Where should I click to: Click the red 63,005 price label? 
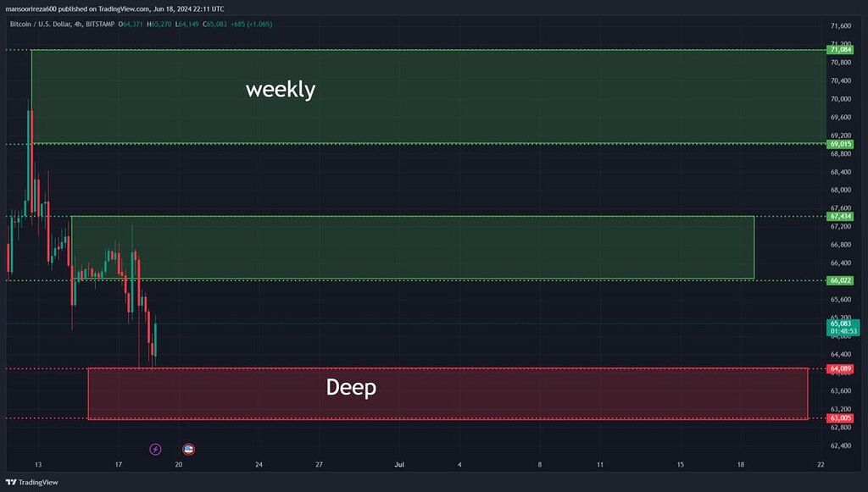[840, 418]
